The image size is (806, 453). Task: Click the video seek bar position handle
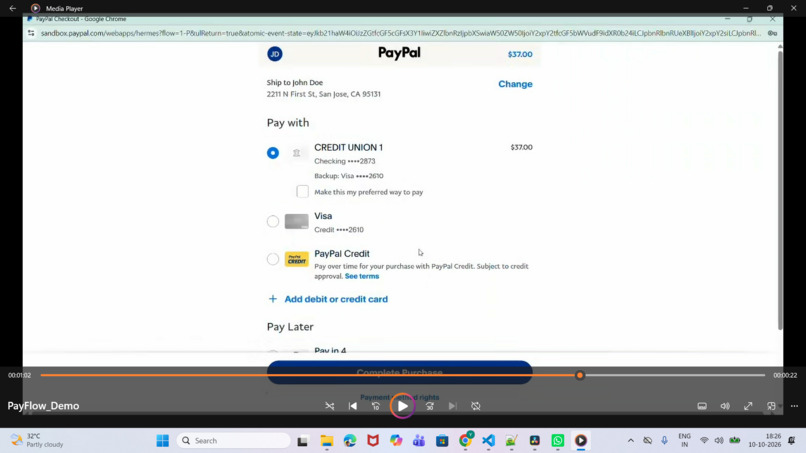coord(580,375)
